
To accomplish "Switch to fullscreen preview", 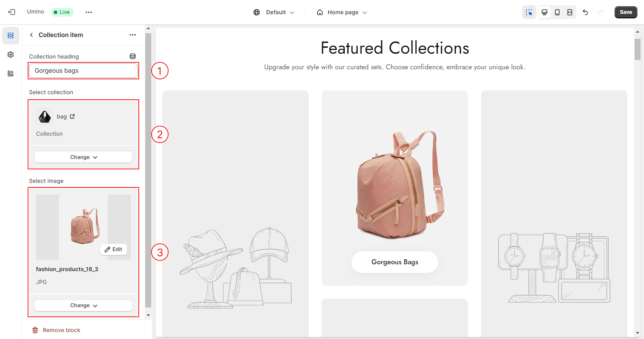I will (x=570, y=12).
